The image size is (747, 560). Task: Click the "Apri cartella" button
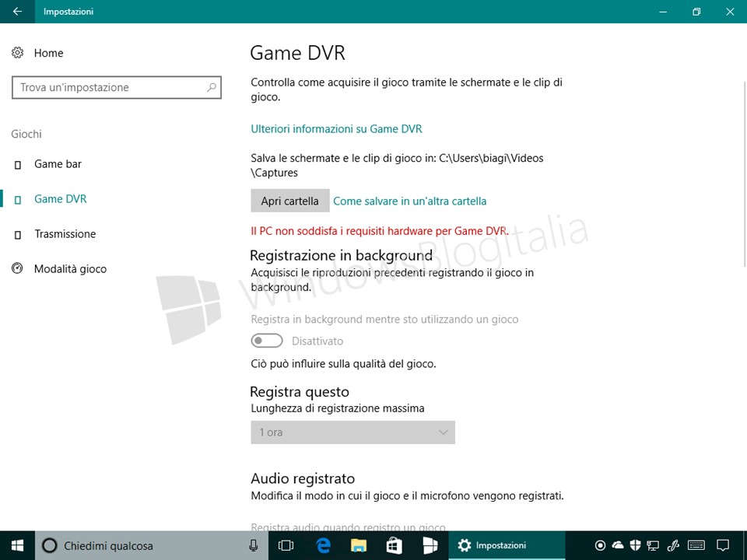pyautogui.click(x=290, y=201)
